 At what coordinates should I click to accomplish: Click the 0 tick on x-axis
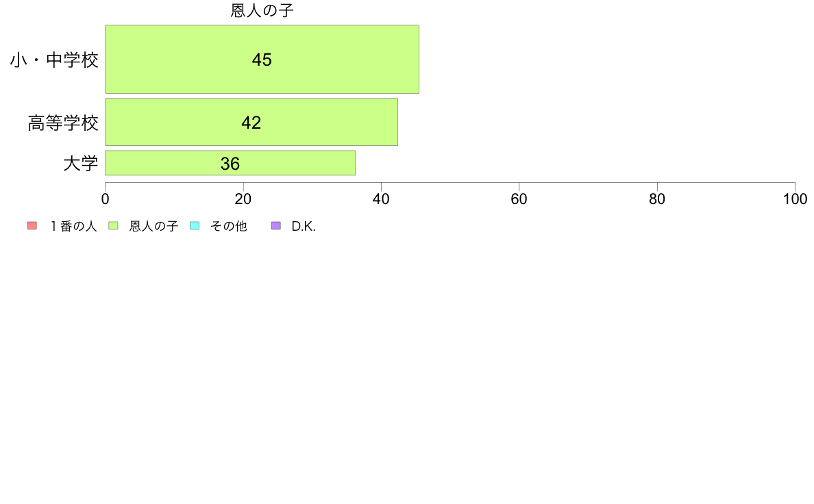[106, 199]
